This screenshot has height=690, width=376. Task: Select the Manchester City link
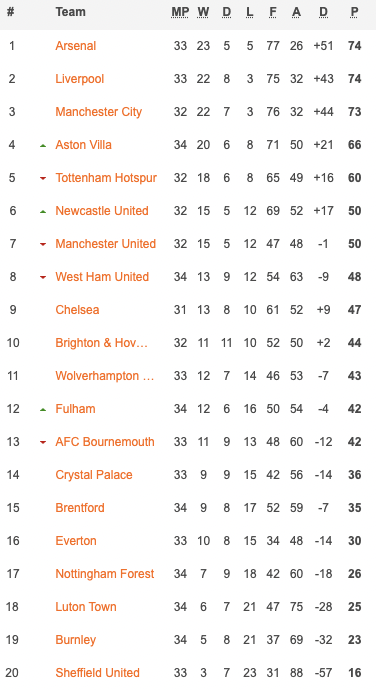tap(99, 112)
